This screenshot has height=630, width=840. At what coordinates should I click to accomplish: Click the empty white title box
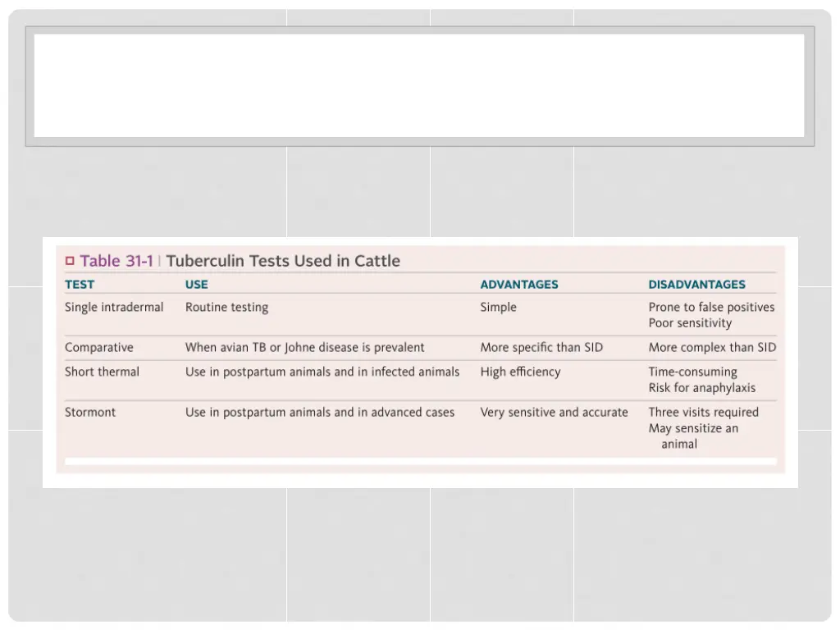point(419,85)
